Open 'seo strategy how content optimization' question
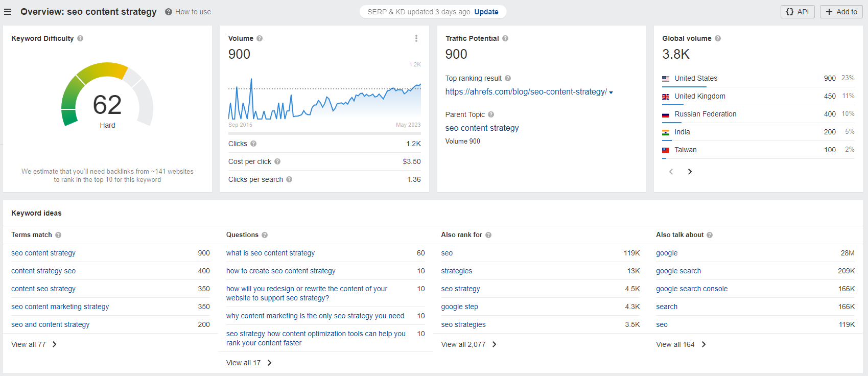The width and height of the screenshot is (868, 376). pos(316,338)
